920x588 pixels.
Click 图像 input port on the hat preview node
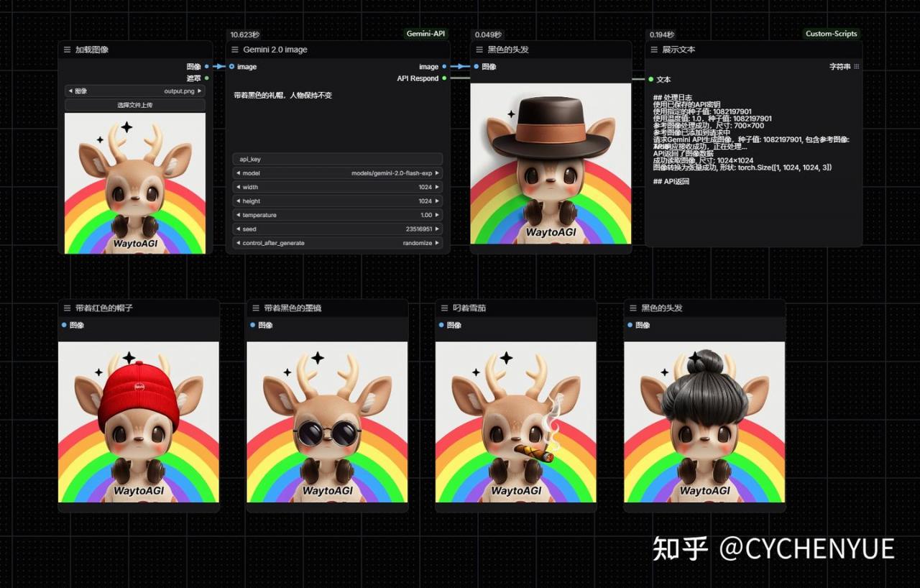point(476,67)
